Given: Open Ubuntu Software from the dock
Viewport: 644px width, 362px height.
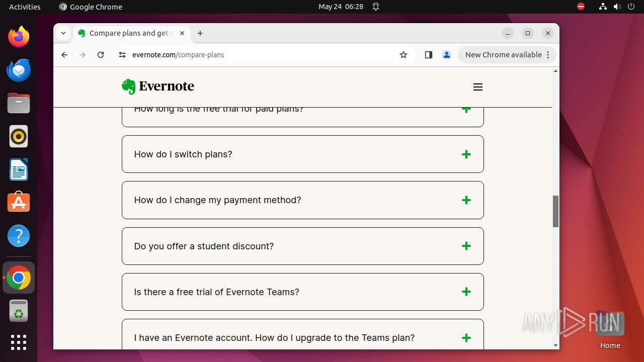Looking at the screenshot, I should (19, 203).
